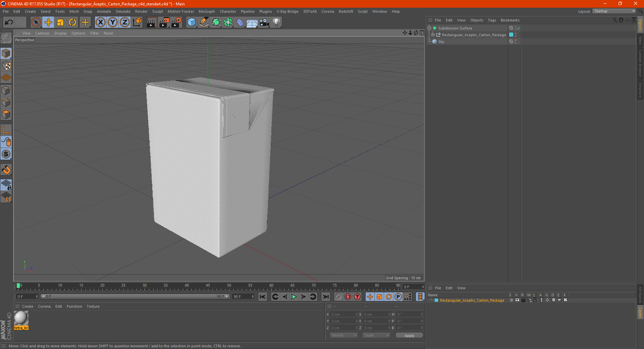The height and width of the screenshot is (349, 644).
Task: Click the frame range preview slider
Action: [135, 297]
